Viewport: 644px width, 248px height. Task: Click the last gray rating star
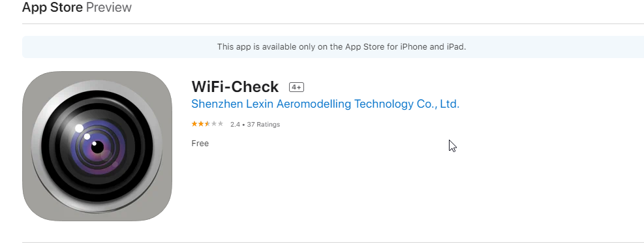221,124
